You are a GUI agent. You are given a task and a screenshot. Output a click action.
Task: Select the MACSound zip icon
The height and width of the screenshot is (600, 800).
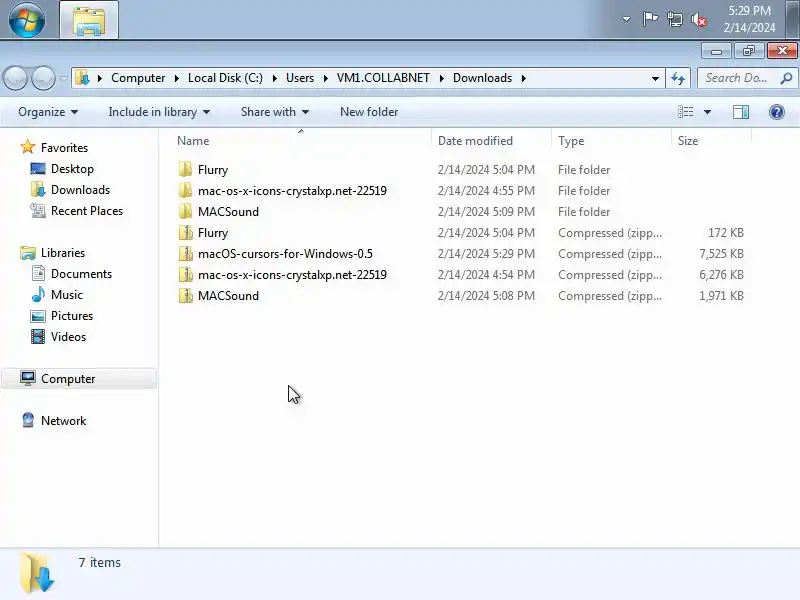click(x=186, y=295)
